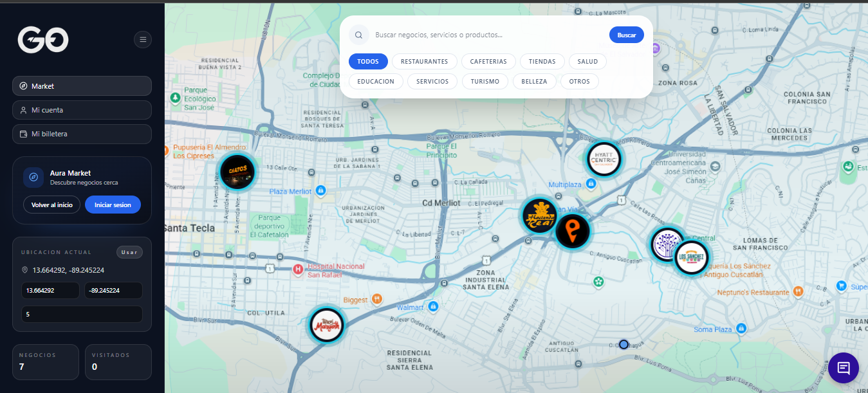Click the magnifier icon in search bar
The height and width of the screenshot is (393, 868).
359,35
